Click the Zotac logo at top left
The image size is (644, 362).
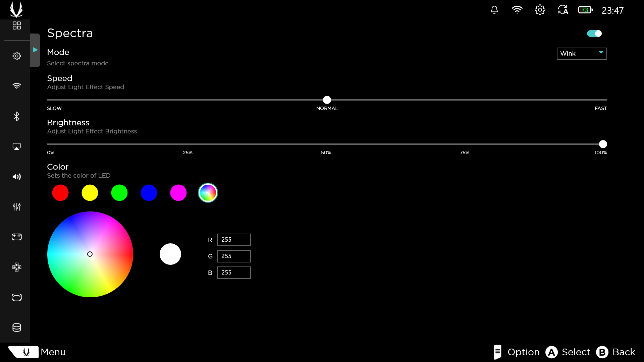point(16,9)
